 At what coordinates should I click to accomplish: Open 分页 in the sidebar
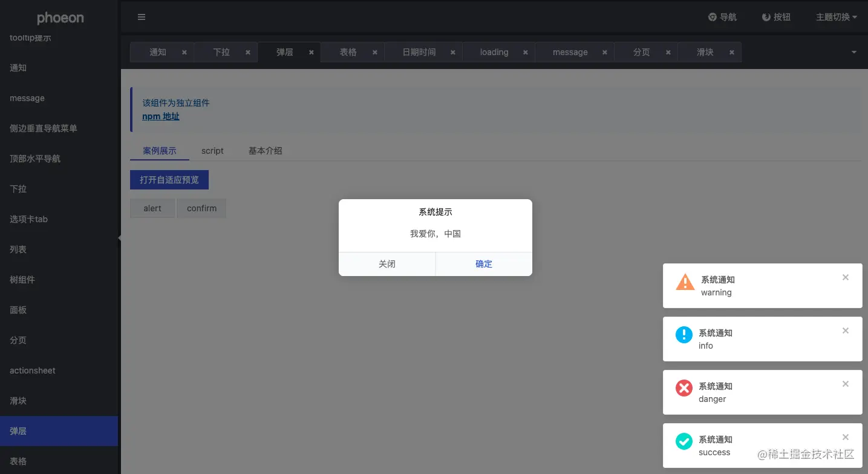59,340
